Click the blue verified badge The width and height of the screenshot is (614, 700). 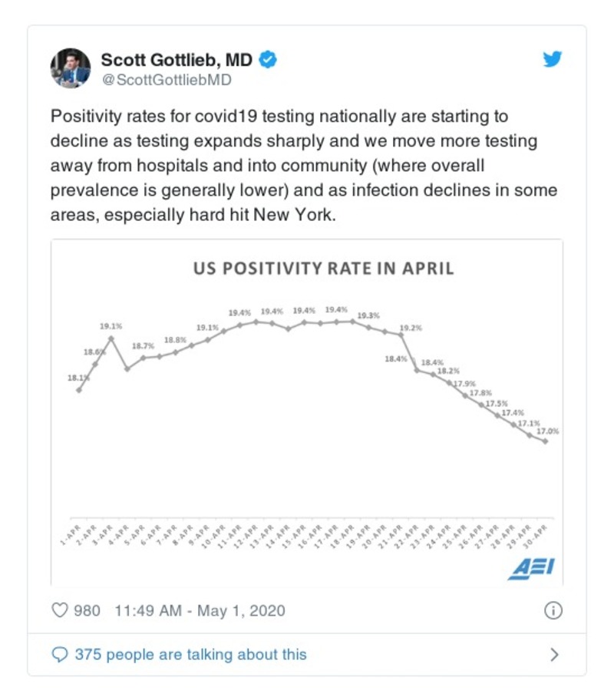(268, 60)
